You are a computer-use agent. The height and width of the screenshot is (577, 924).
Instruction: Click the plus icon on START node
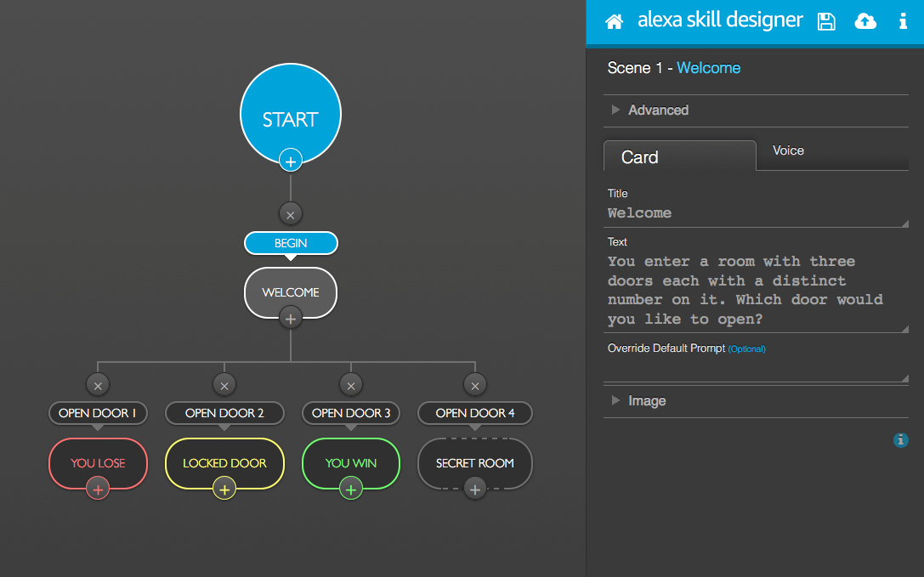coord(291,160)
